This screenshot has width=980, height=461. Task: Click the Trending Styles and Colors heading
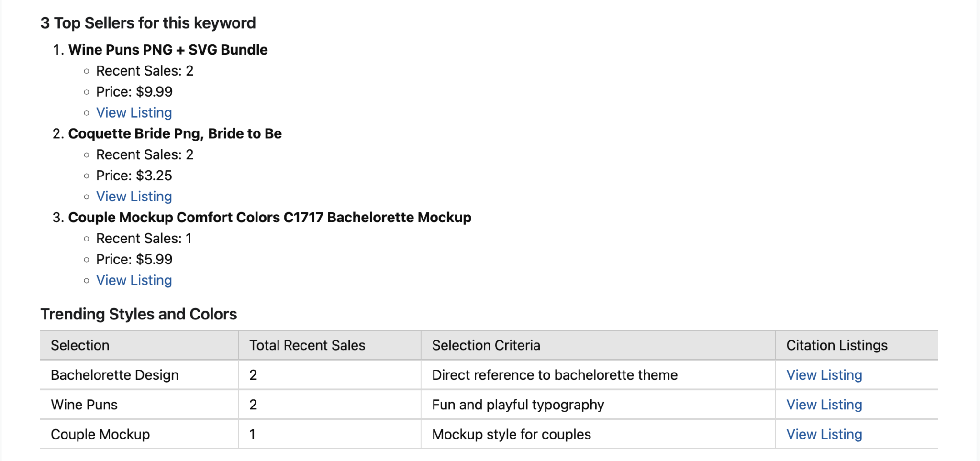click(x=139, y=314)
